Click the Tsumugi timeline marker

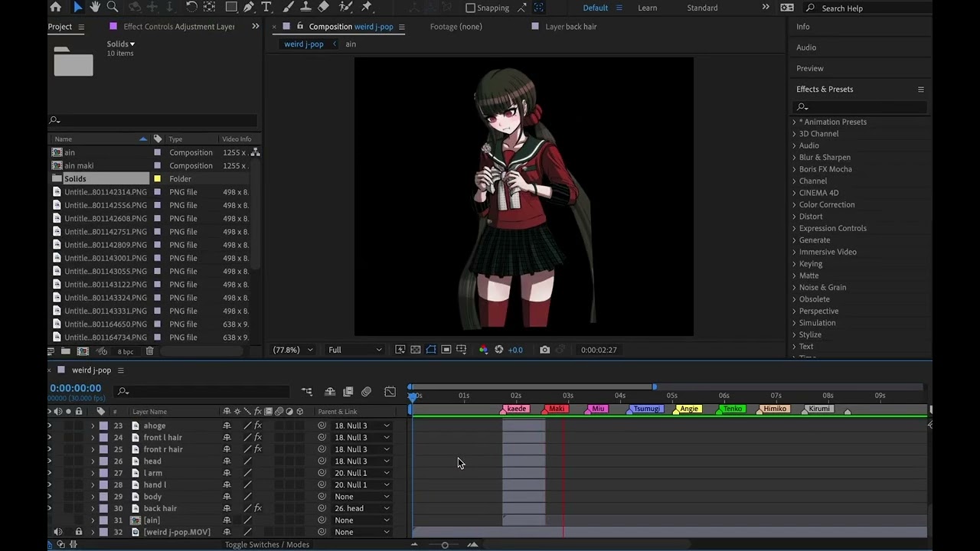(645, 409)
